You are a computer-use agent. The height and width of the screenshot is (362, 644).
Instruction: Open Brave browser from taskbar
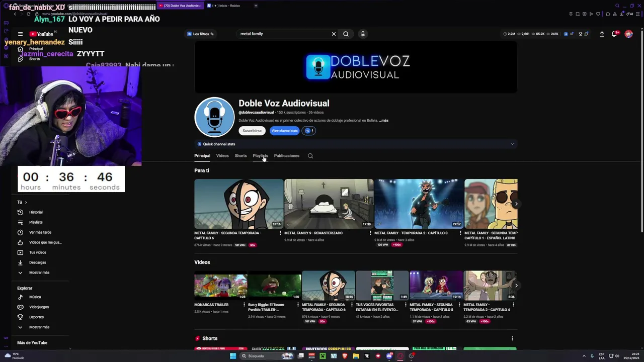[345, 356]
